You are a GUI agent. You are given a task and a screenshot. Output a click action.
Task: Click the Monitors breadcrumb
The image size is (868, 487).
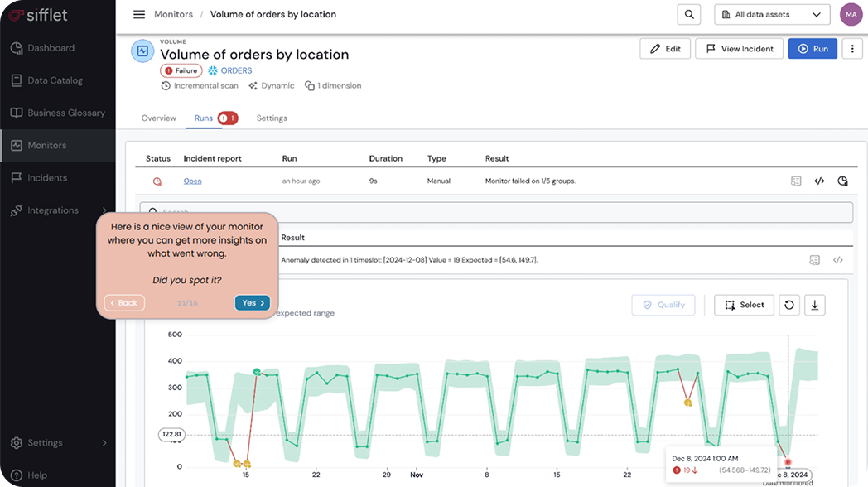[173, 14]
